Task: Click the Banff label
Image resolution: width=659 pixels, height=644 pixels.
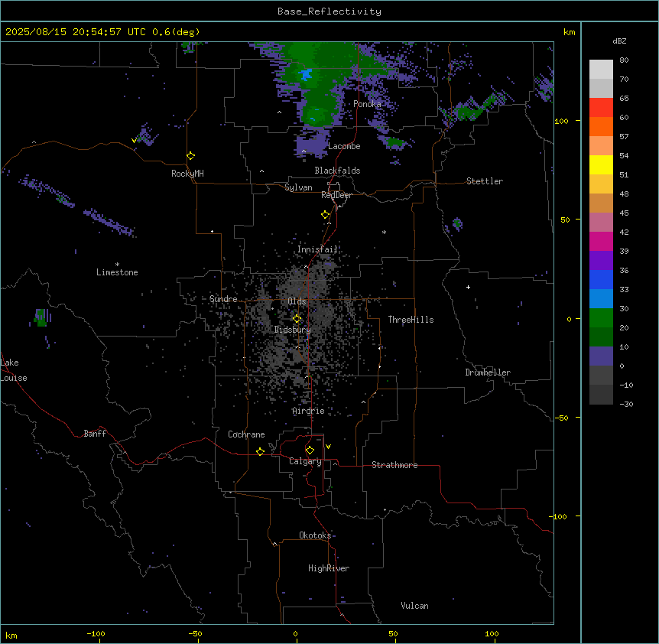Action: point(95,434)
